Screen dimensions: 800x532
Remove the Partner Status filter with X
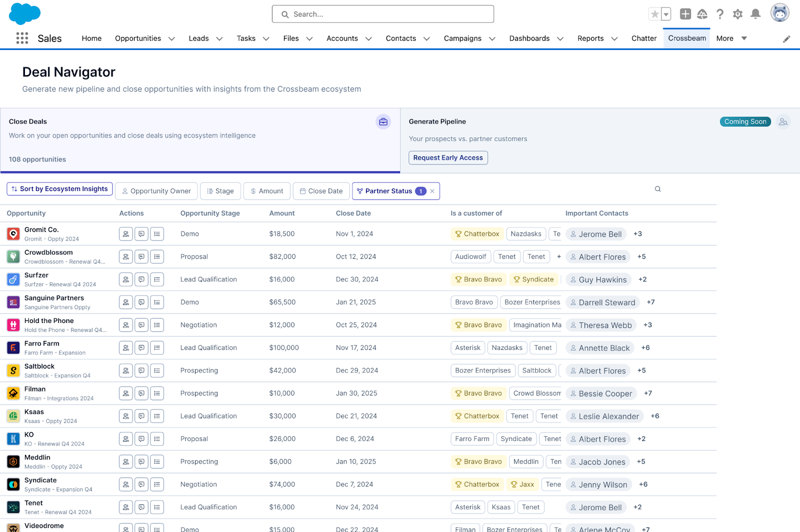432,191
